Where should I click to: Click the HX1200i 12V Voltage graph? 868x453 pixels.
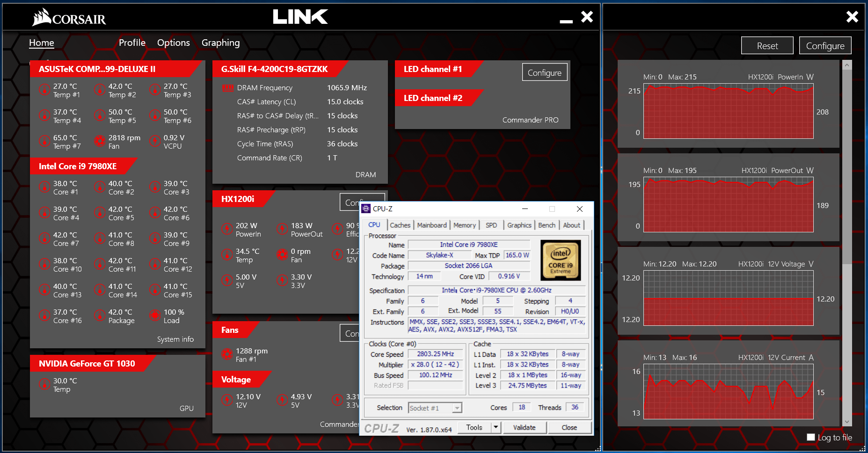[x=729, y=298]
